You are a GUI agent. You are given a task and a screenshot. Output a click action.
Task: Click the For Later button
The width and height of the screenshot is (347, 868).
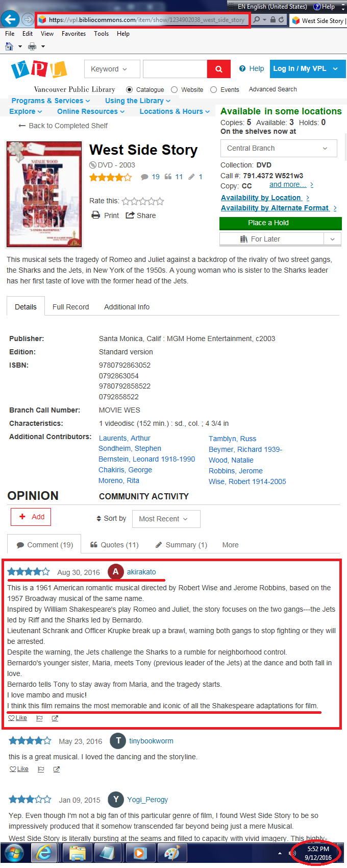[271, 239]
